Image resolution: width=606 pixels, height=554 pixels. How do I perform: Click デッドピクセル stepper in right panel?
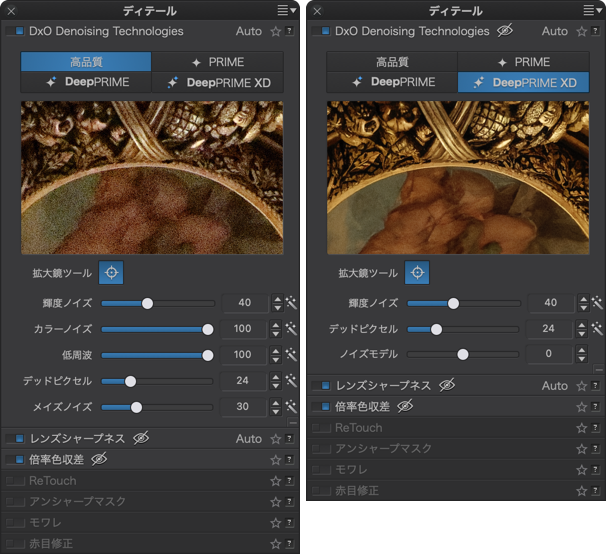coord(582,329)
